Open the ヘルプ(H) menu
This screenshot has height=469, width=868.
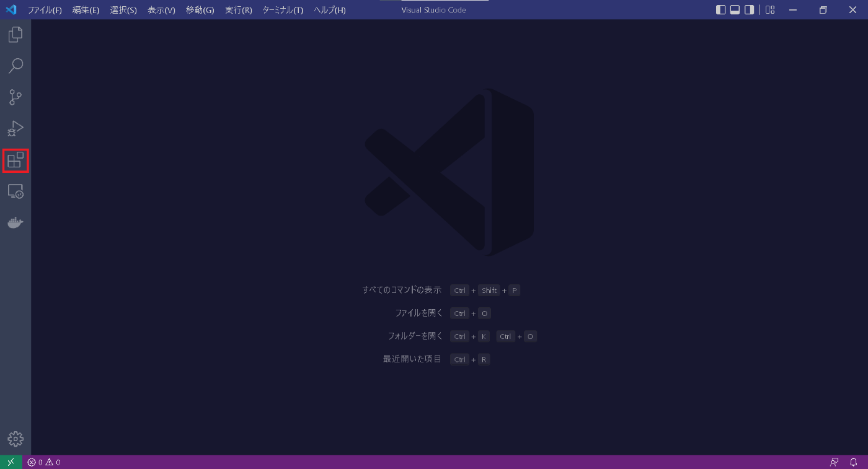pyautogui.click(x=330, y=10)
